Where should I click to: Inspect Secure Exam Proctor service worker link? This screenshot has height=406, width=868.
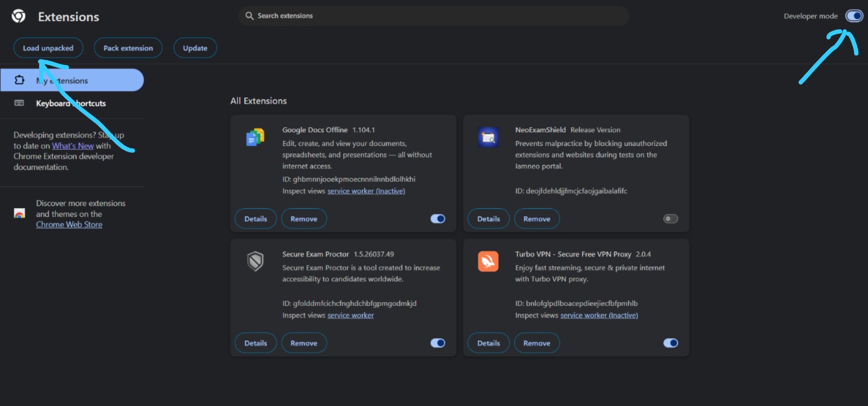tap(350, 315)
